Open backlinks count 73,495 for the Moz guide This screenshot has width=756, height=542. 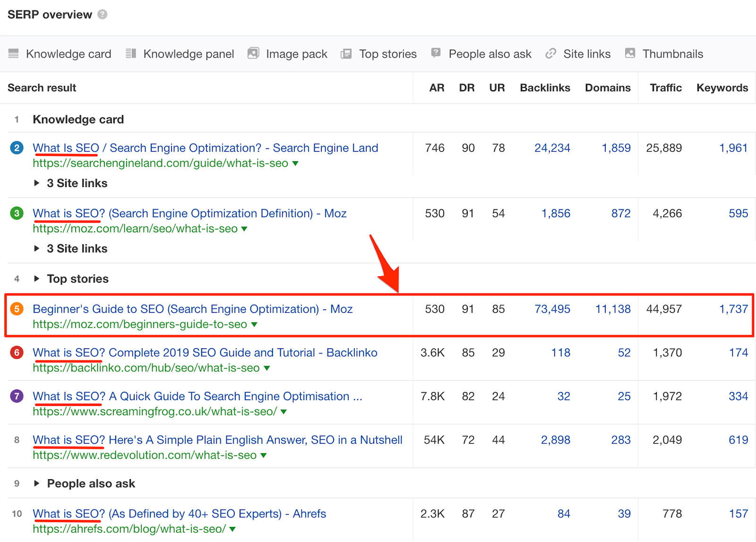552,309
